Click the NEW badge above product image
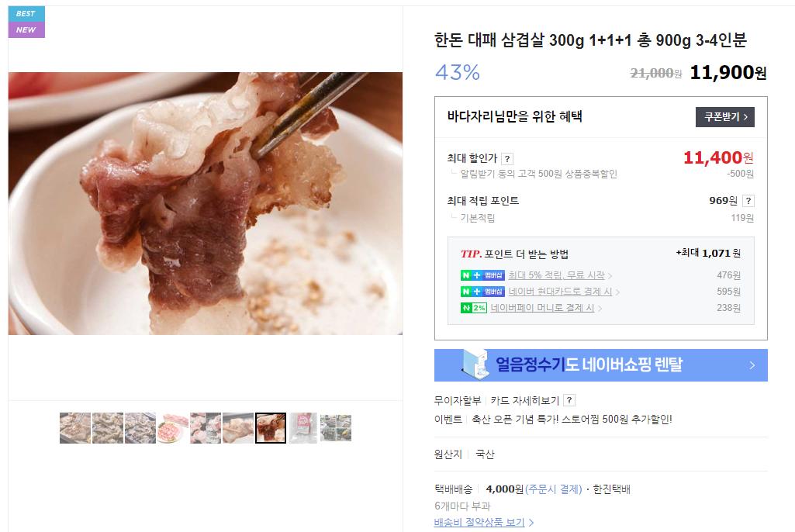The width and height of the screenshot is (795, 532). (x=26, y=30)
